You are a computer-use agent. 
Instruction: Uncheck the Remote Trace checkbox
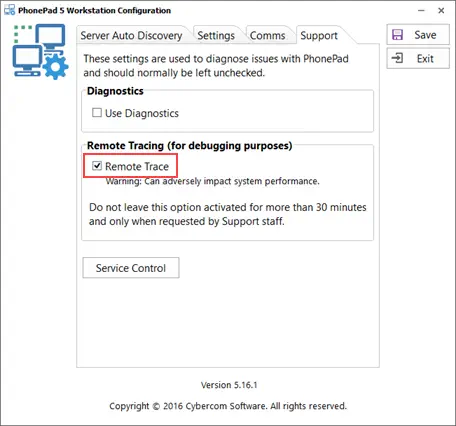97,165
